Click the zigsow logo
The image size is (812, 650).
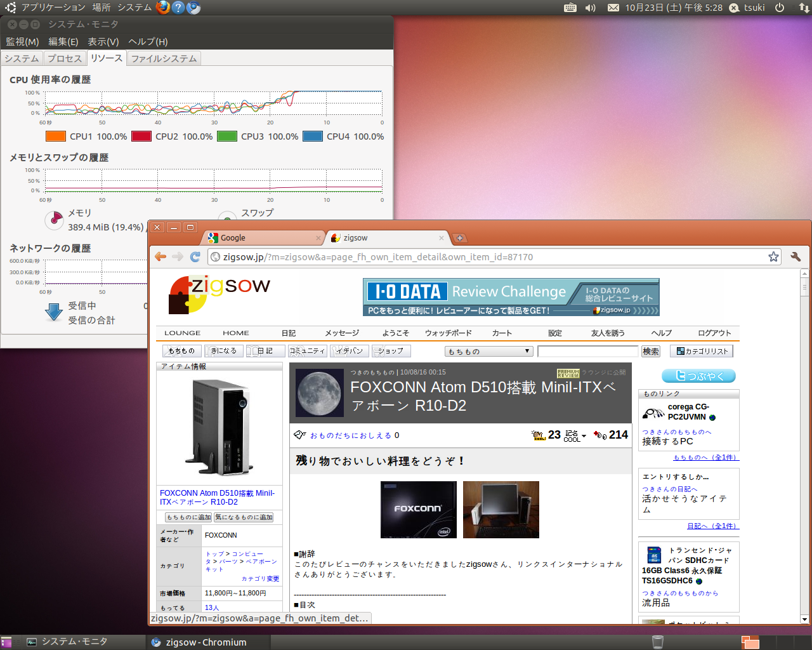coord(219,295)
